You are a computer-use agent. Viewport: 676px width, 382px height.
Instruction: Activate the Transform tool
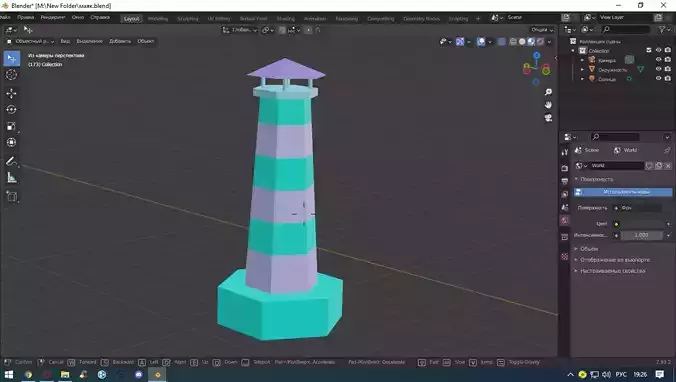(x=12, y=142)
